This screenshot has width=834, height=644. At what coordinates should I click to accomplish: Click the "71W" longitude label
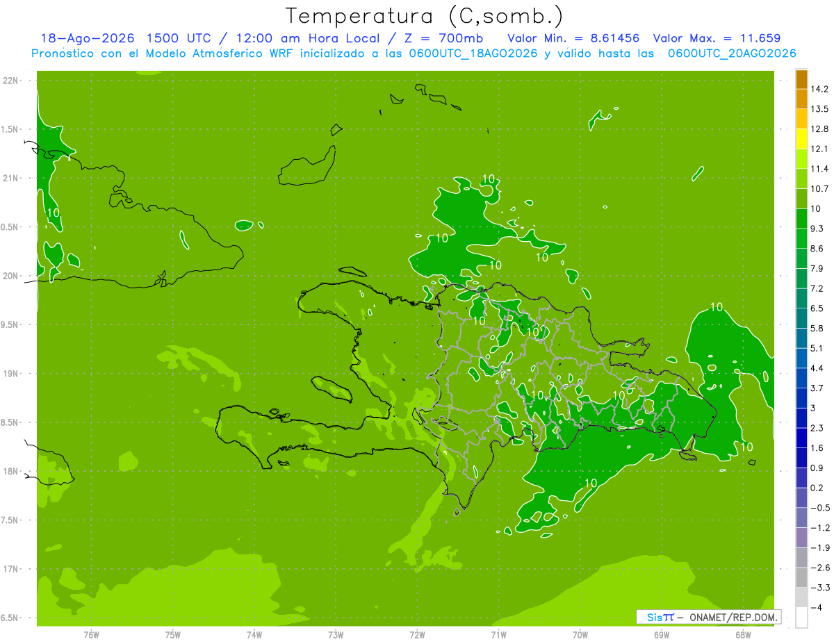[498, 635]
